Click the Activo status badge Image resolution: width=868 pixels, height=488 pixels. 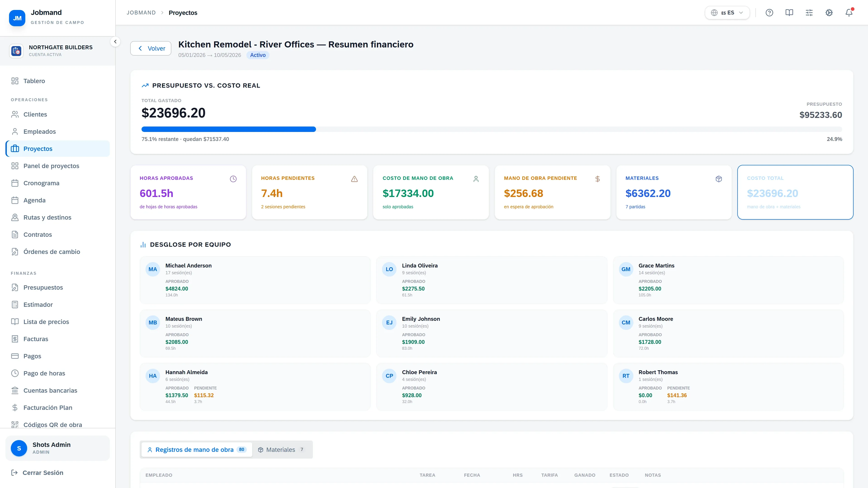point(258,55)
